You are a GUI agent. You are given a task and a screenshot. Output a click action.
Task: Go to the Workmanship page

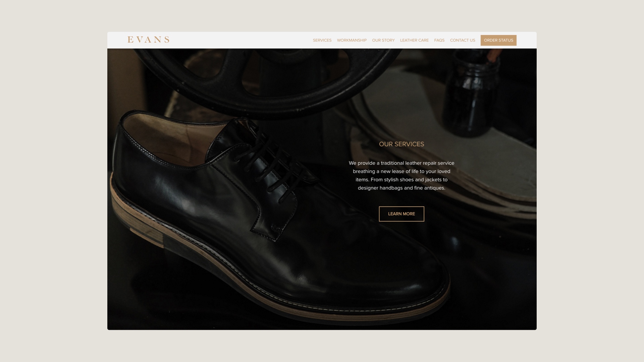352,40
